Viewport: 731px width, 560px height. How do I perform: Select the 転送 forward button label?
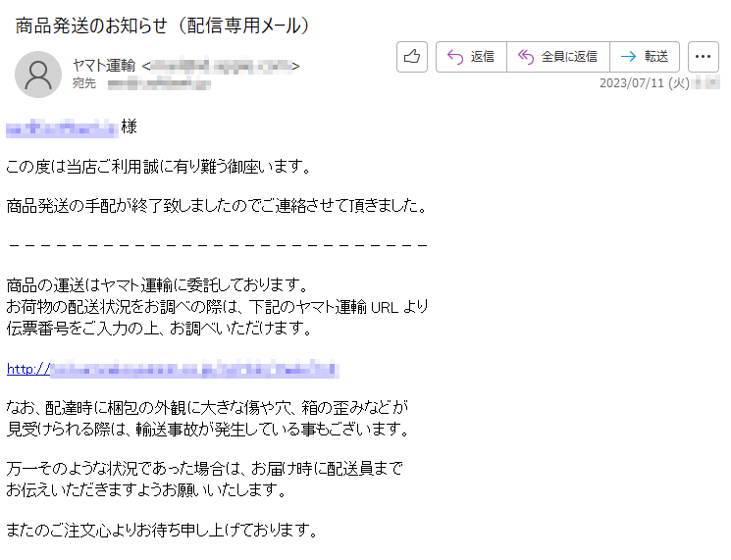[x=656, y=57]
